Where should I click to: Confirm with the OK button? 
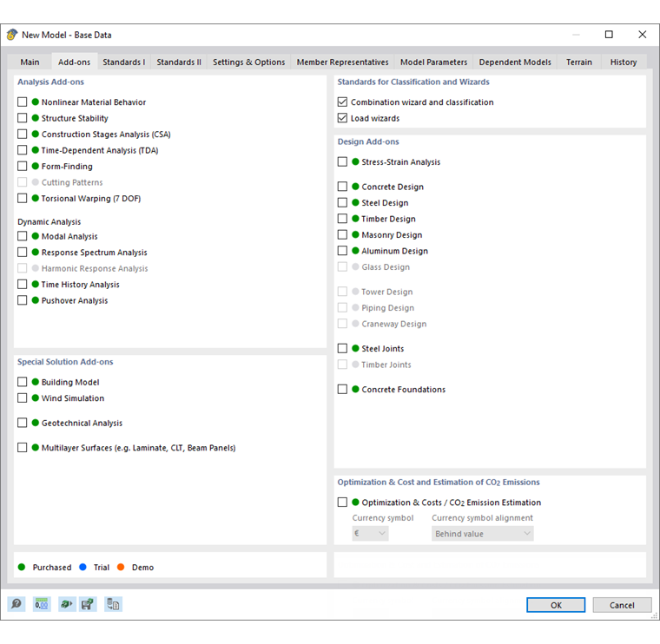556,605
